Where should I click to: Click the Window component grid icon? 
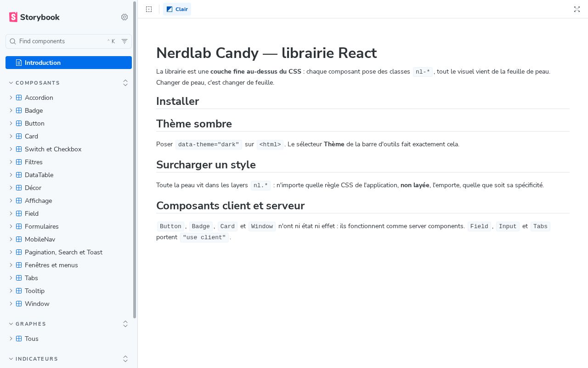19,304
